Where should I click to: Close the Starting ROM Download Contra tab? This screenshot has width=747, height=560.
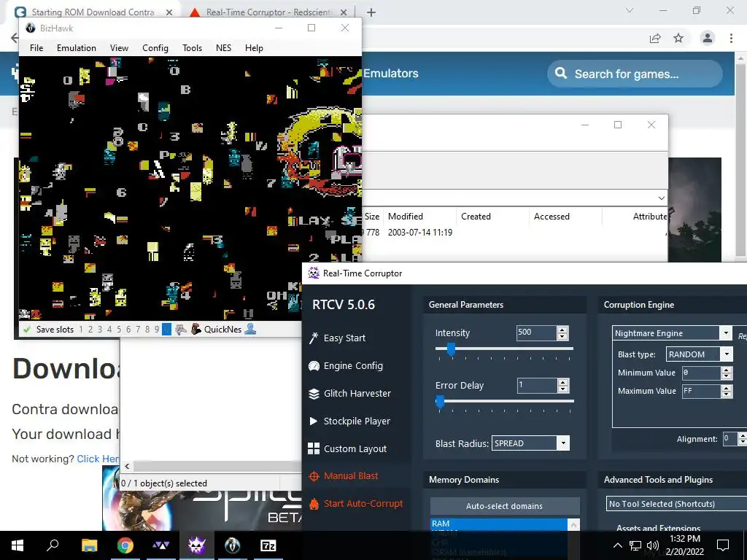169,12
